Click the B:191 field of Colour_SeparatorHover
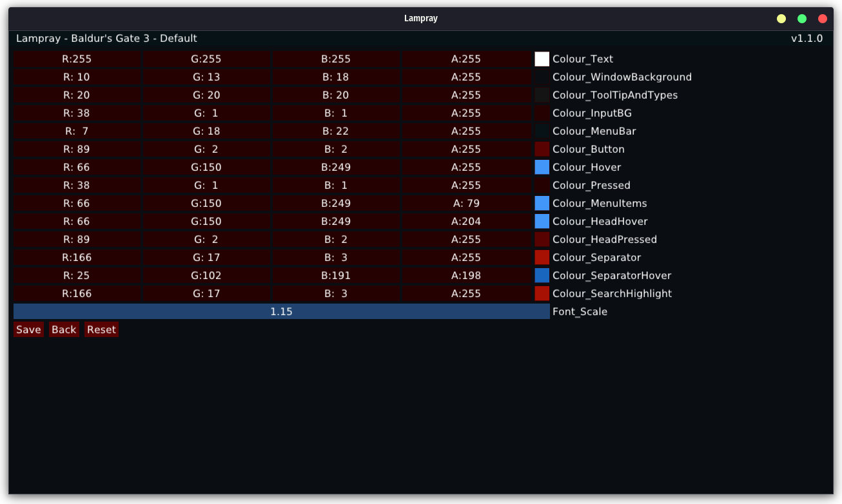 [337, 275]
